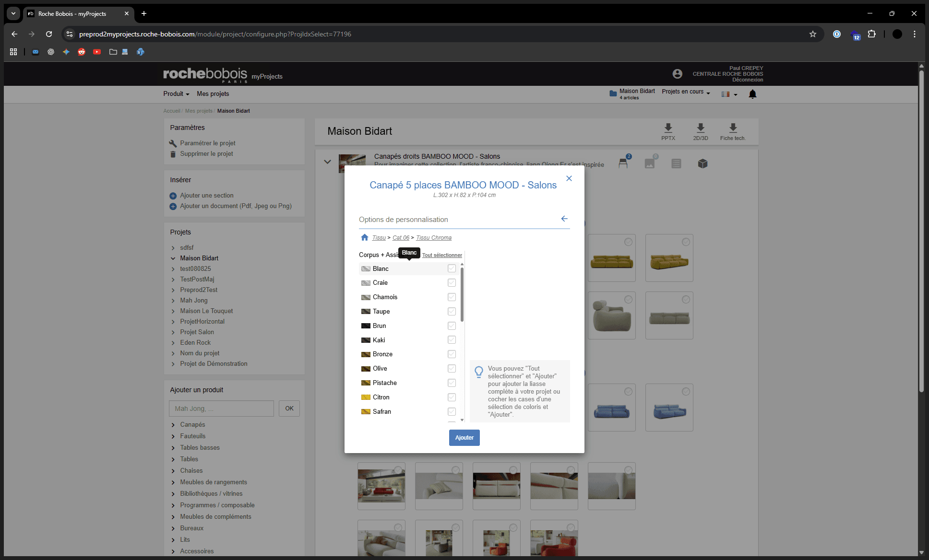
Task: Check the Citron color checkbox
Action: point(452,397)
